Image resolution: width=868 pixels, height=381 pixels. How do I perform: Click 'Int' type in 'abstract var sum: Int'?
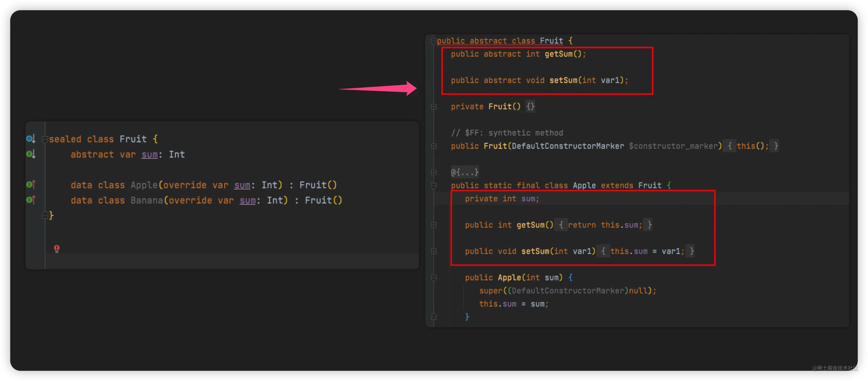pos(177,154)
